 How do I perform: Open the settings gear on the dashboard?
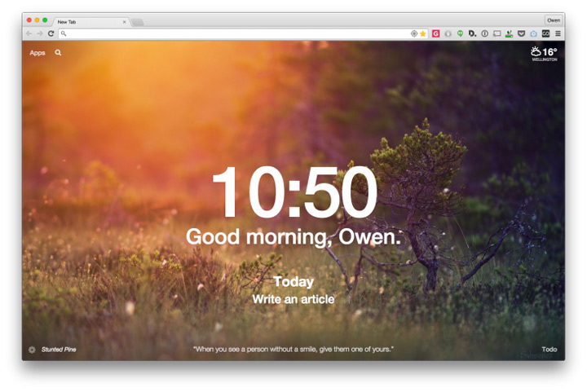(x=32, y=350)
